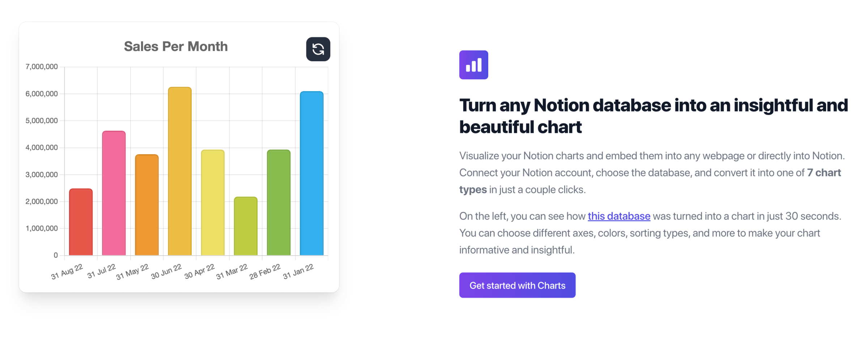Select the tallest gold 30 Jun 22 bar
This screenshot has height=344, width=868.
(x=180, y=171)
